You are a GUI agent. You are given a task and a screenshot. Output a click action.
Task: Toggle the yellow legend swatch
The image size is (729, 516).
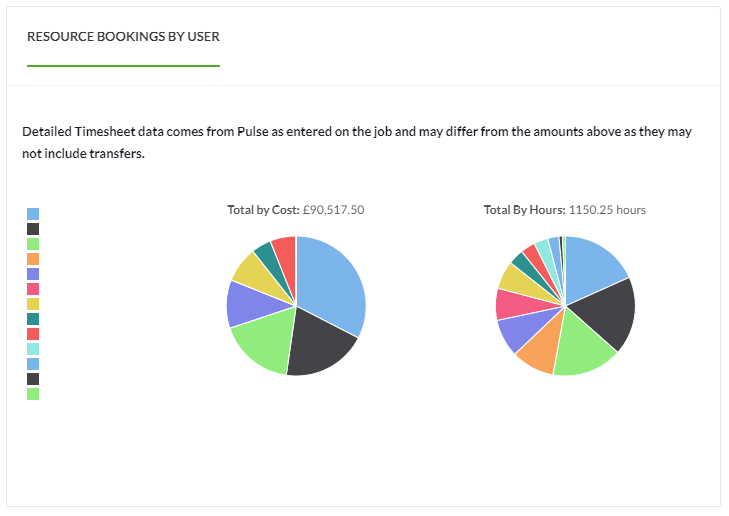(33, 304)
